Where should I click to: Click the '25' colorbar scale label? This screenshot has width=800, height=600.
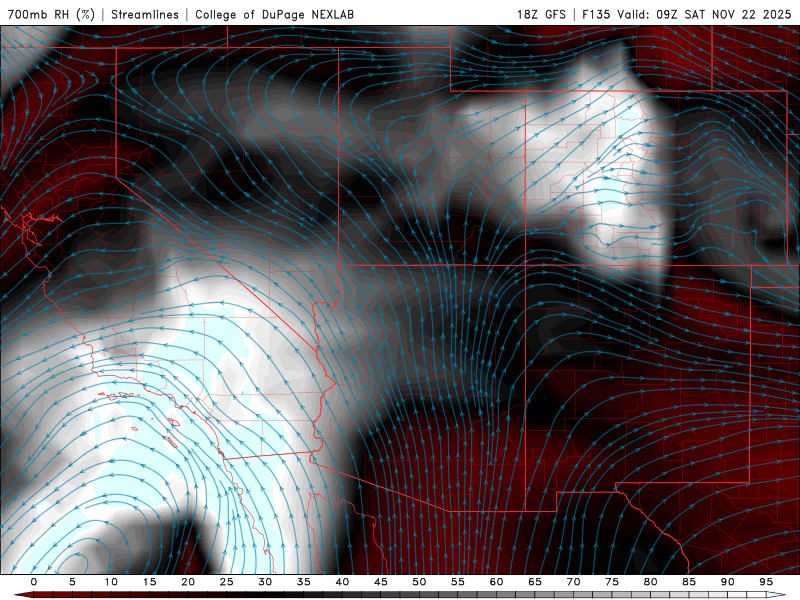[226, 582]
